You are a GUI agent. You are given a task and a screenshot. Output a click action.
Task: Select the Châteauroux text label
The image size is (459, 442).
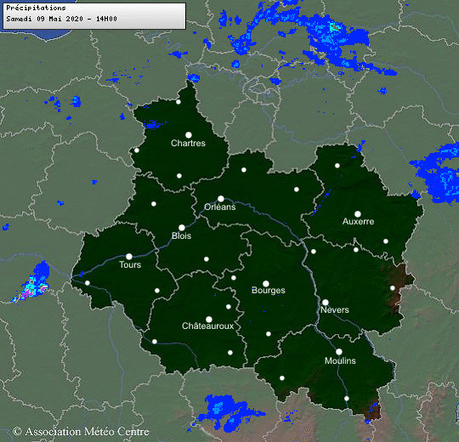click(x=208, y=326)
